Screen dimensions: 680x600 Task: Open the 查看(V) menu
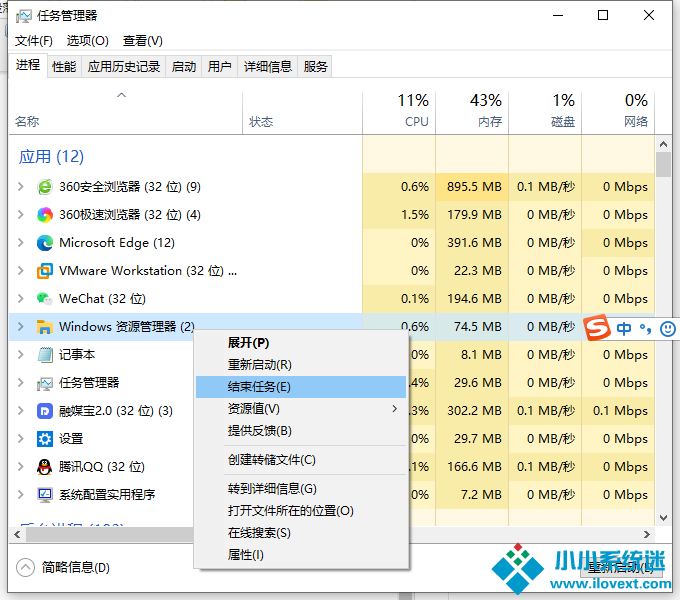(143, 41)
